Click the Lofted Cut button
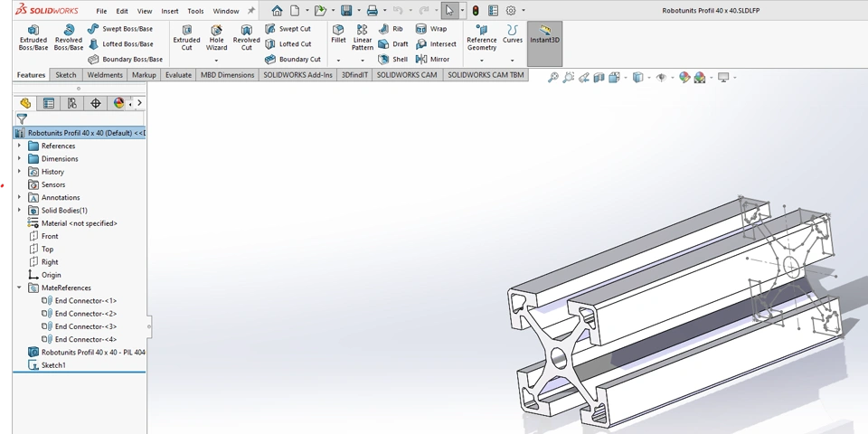 click(288, 44)
